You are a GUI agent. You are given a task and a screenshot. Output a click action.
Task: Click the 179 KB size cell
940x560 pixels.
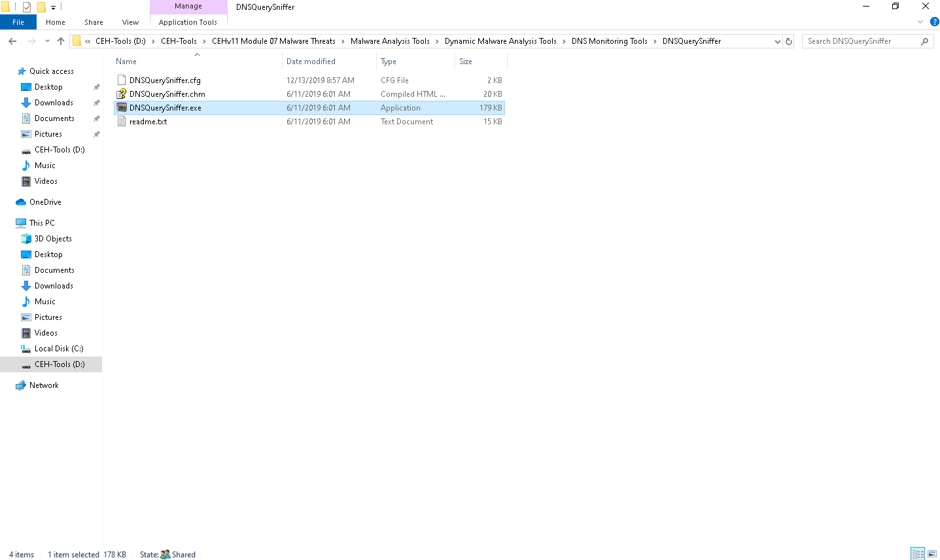491,108
